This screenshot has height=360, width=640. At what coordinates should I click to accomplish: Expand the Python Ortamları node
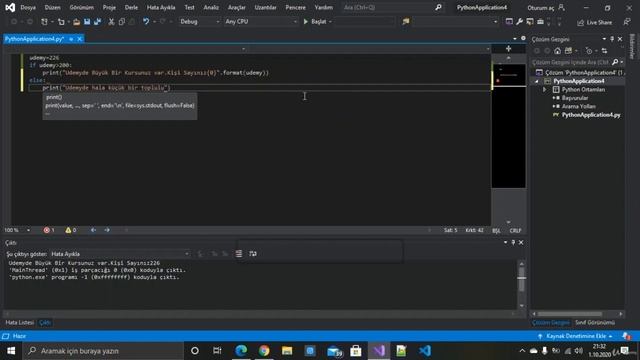pyautogui.click(x=544, y=89)
